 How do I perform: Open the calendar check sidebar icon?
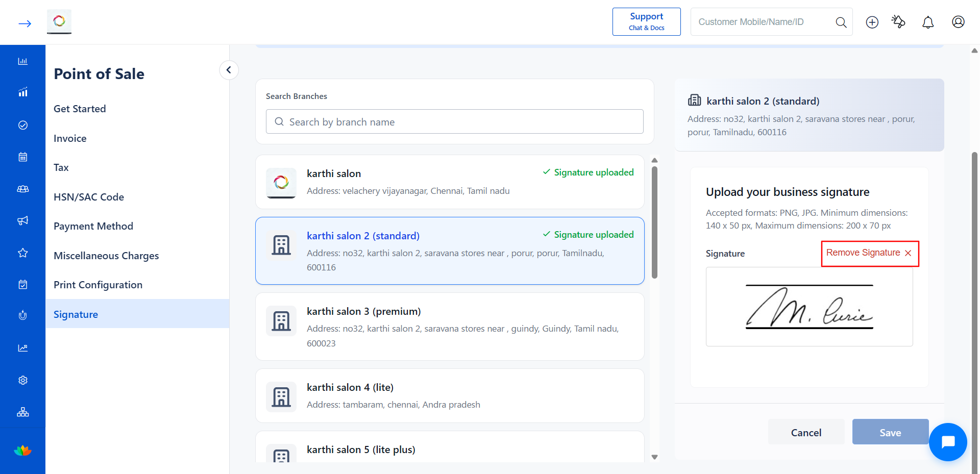coord(23,284)
